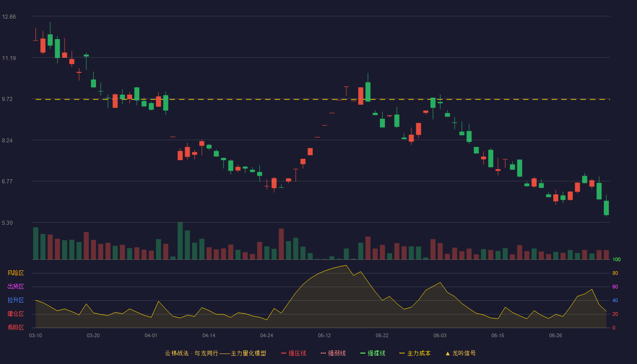Select the 出货区 zone label

(x=15, y=287)
